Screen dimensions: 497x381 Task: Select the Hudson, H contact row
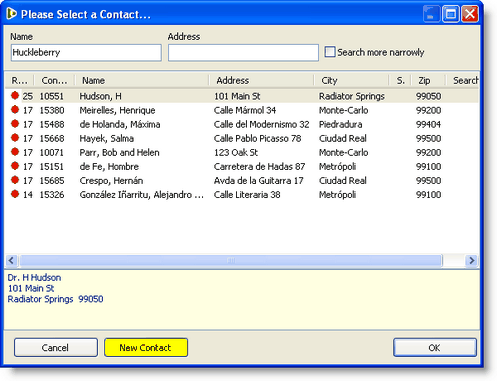tap(242, 96)
